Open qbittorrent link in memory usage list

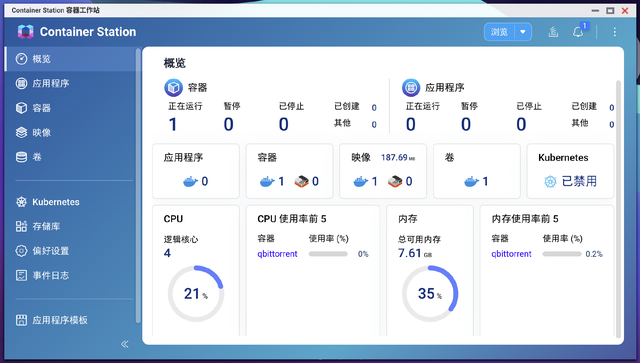coord(511,254)
